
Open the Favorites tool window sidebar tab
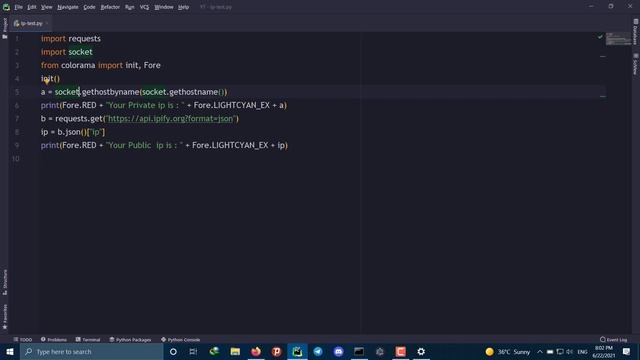[4, 317]
